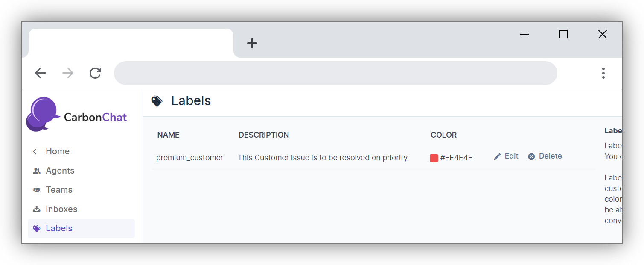Screen dimensions: 644x265
Task: Select Labels in the sidebar menu
Action: click(59, 228)
